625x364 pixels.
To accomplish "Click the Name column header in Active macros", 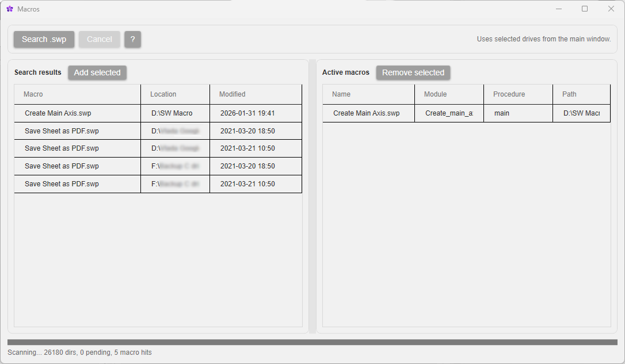I will click(x=341, y=94).
